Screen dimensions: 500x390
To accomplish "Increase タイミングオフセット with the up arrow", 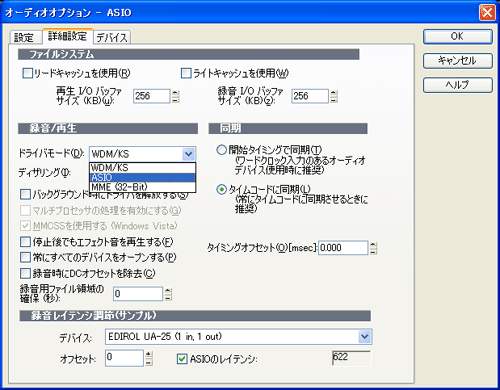I will (x=374, y=244).
